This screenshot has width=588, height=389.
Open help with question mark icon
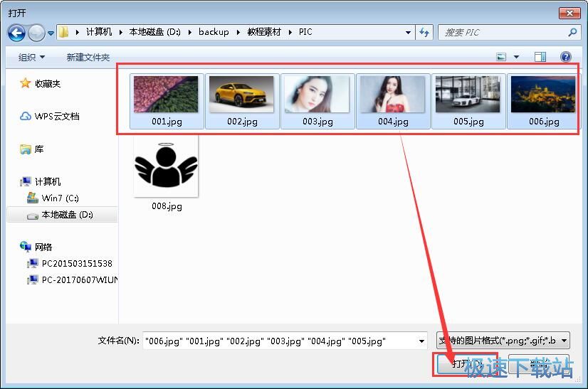[565, 57]
